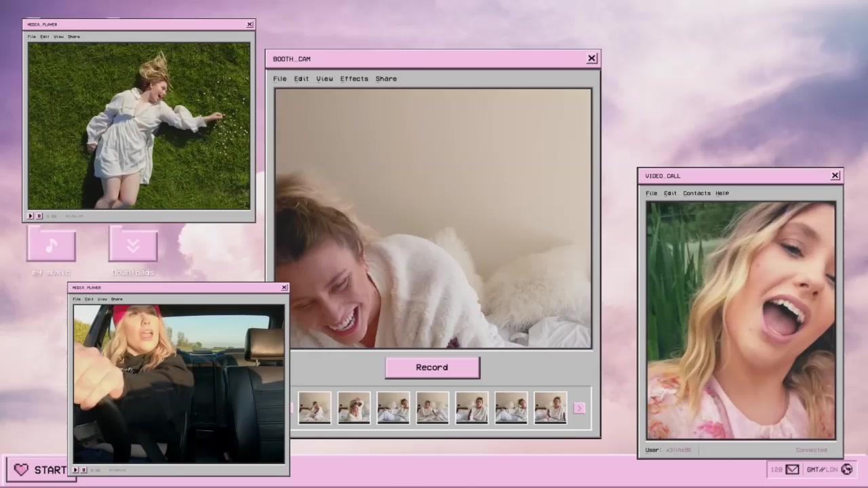Click the car video in the lower MEDIA_PLAYER window
Viewport: 868px width, 488px height.
click(179, 384)
